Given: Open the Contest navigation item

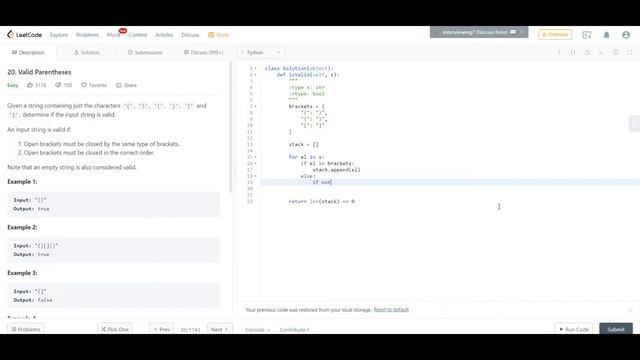Looking at the screenshot, I should 138,35.
